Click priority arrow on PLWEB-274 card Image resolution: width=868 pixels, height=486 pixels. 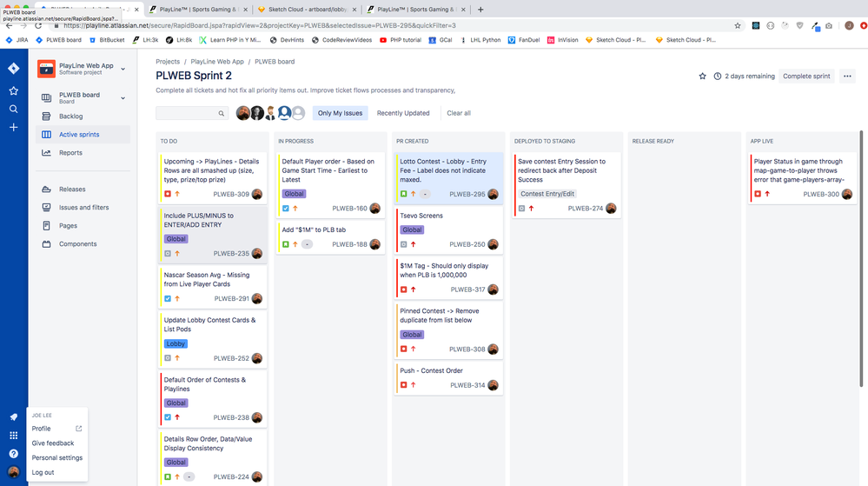coord(532,209)
